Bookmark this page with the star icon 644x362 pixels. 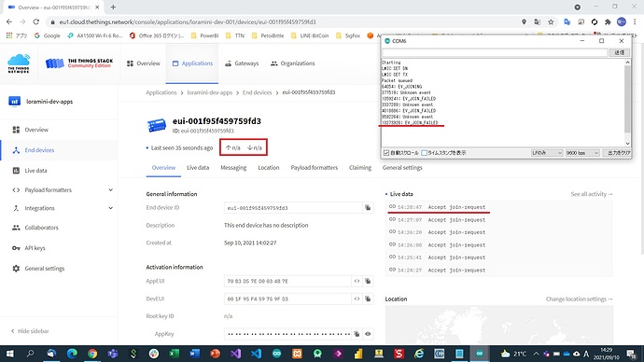click(551, 21)
